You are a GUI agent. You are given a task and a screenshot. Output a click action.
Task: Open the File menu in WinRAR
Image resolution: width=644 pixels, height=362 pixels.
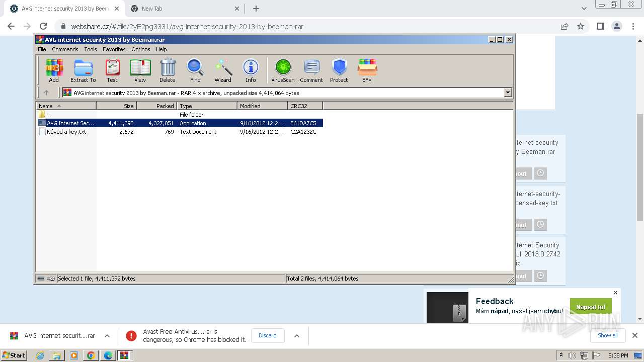42,49
